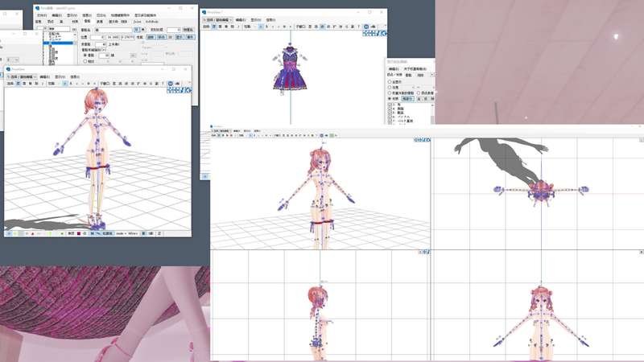Click the view-direction arrows icon in dress preview window

(x=376, y=35)
